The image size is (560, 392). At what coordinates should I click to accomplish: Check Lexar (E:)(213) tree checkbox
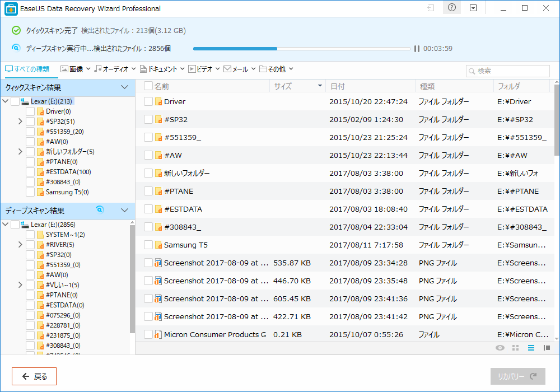pos(15,101)
